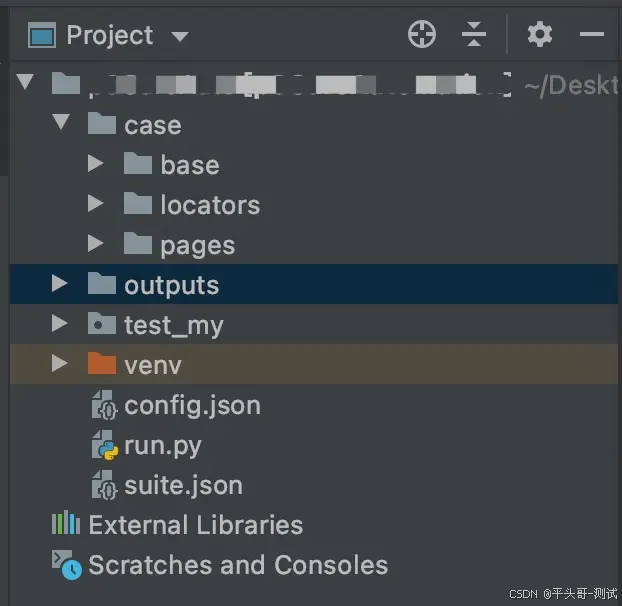Select the venv folder name

[x=153, y=366]
